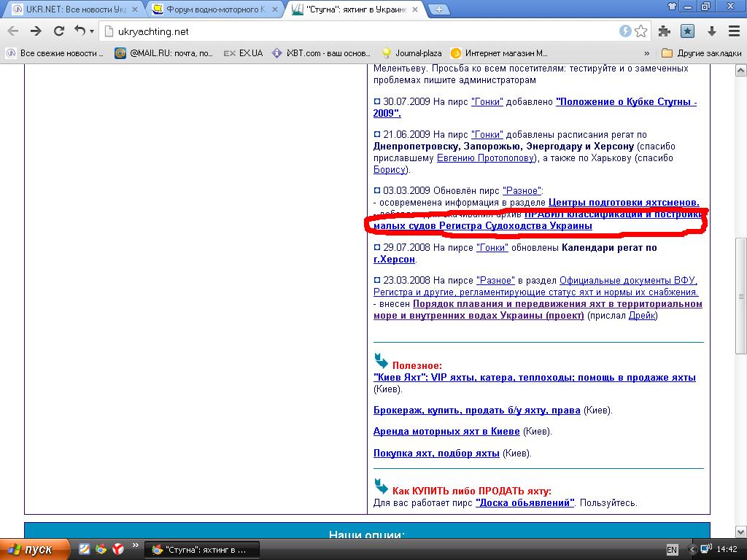This screenshot has width=747, height=560.
Task: Open the extensions puzzle-piece icon
Action: (664, 31)
